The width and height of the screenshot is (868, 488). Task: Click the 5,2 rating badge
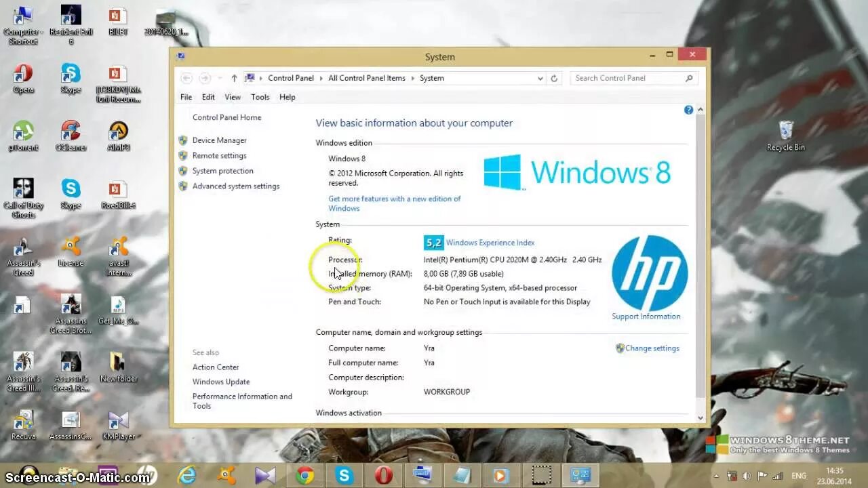tap(433, 243)
